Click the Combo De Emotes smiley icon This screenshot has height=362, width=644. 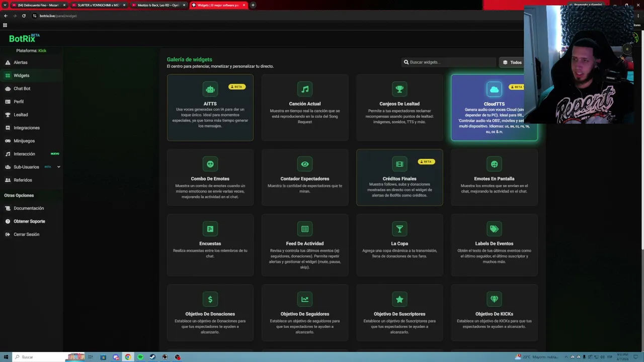(210, 164)
